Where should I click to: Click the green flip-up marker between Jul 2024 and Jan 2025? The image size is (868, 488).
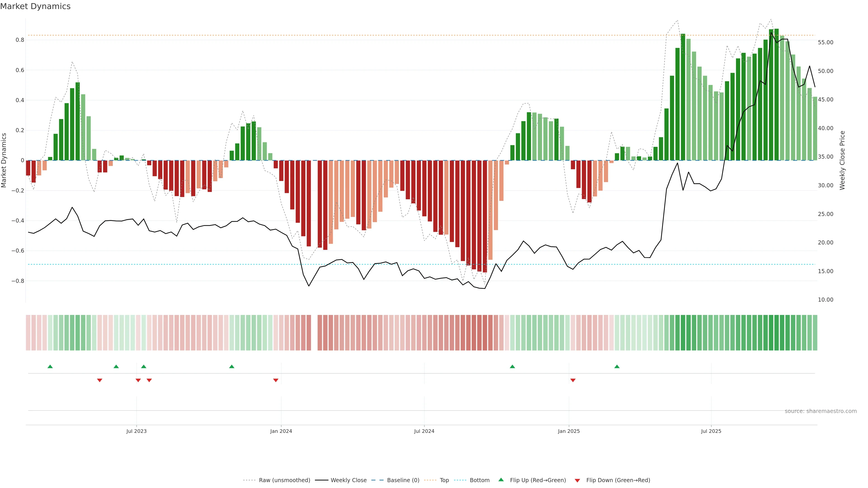coord(512,366)
